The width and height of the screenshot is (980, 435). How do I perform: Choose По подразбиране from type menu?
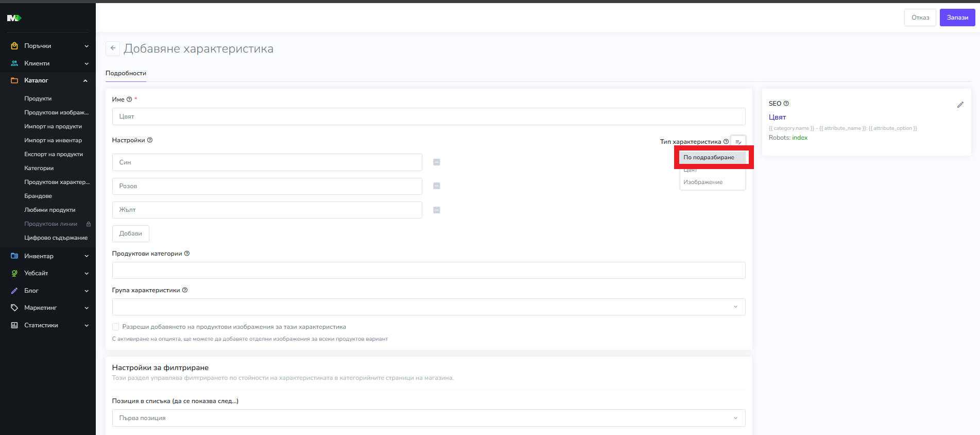point(709,157)
